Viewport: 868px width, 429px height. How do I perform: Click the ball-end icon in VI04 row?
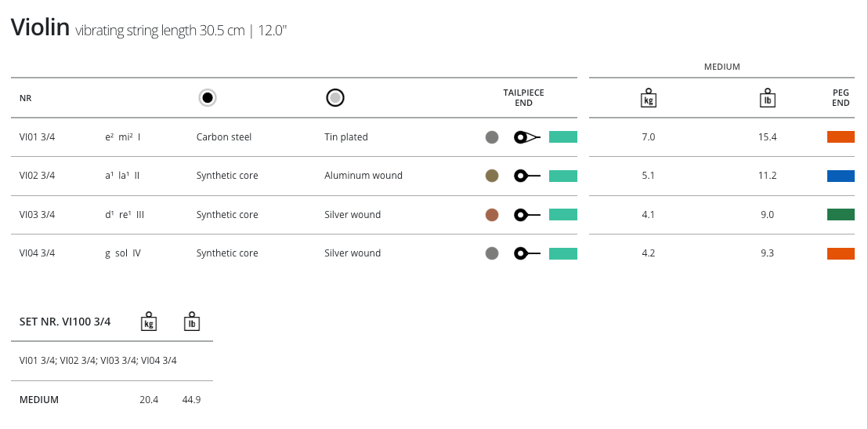527,253
